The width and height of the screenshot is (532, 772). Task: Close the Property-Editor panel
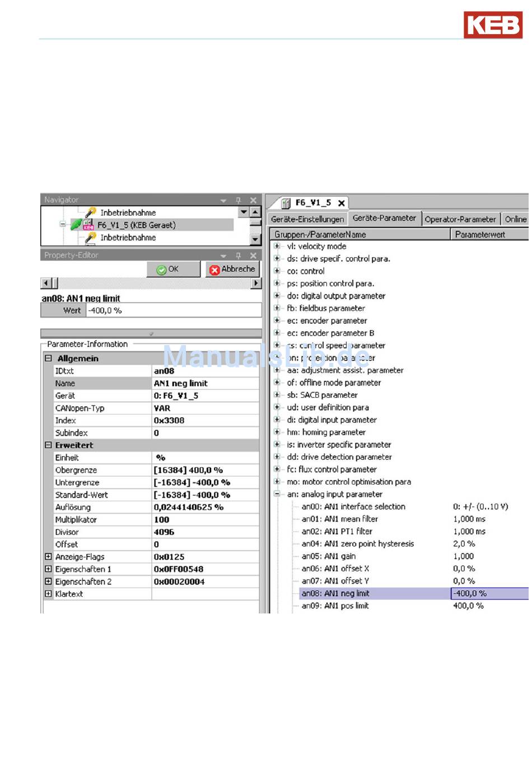click(x=253, y=255)
